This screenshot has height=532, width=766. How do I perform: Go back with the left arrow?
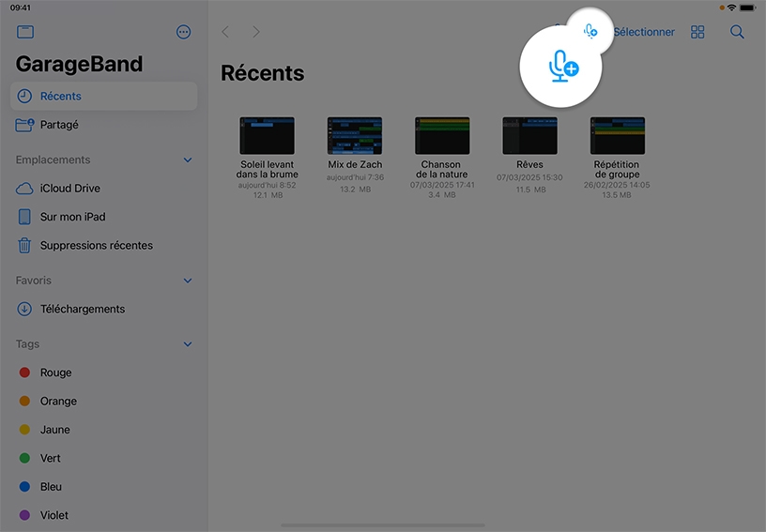(225, 32)
